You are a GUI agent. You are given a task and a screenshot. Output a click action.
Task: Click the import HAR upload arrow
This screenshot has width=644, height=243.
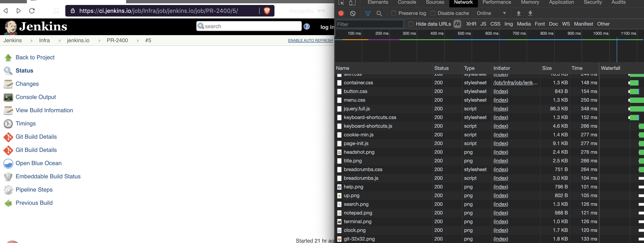[519, 13]
